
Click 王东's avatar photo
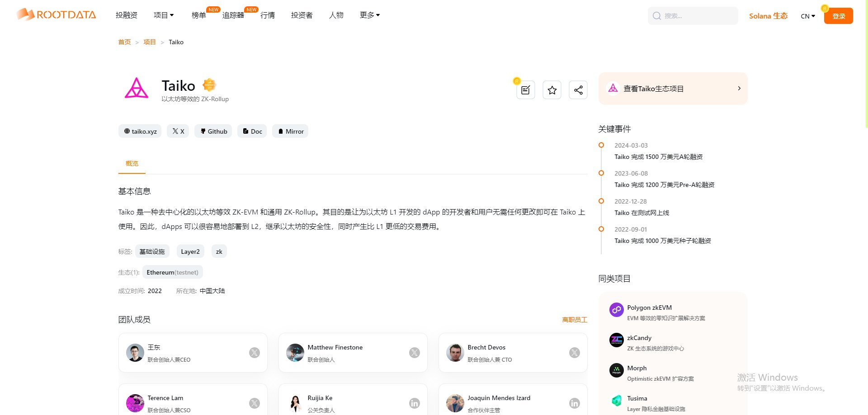[x=135, y=353]
